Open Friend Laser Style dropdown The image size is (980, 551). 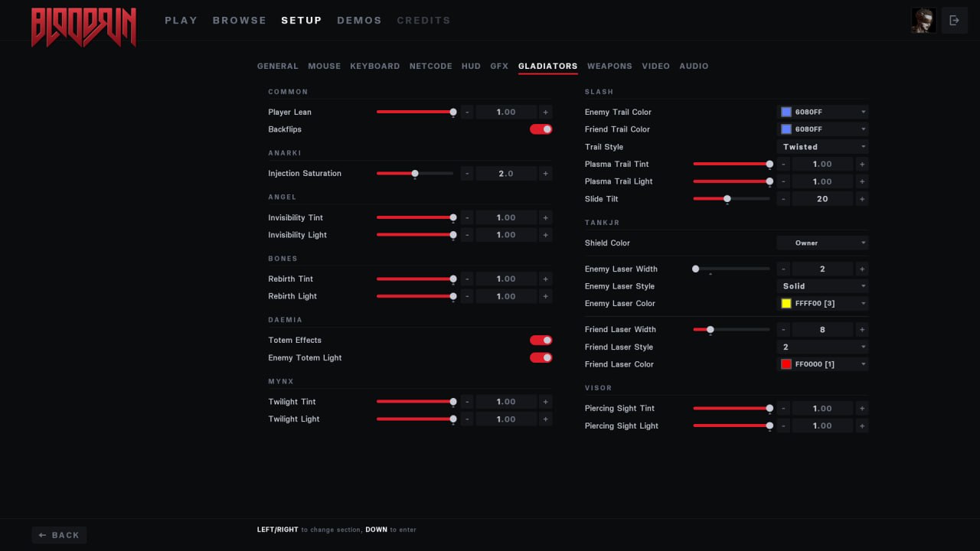coord(822,347)
